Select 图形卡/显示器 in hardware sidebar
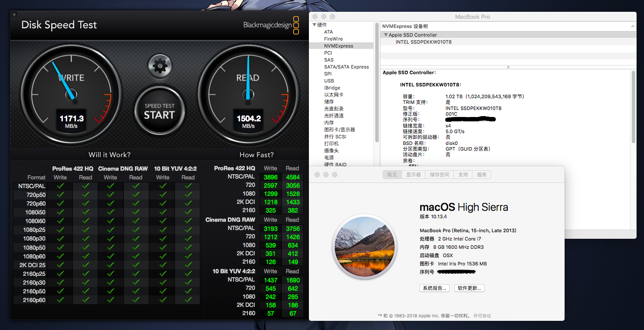Image resolution: width=644 pixels, height=330 pixels. click(339, 130)
